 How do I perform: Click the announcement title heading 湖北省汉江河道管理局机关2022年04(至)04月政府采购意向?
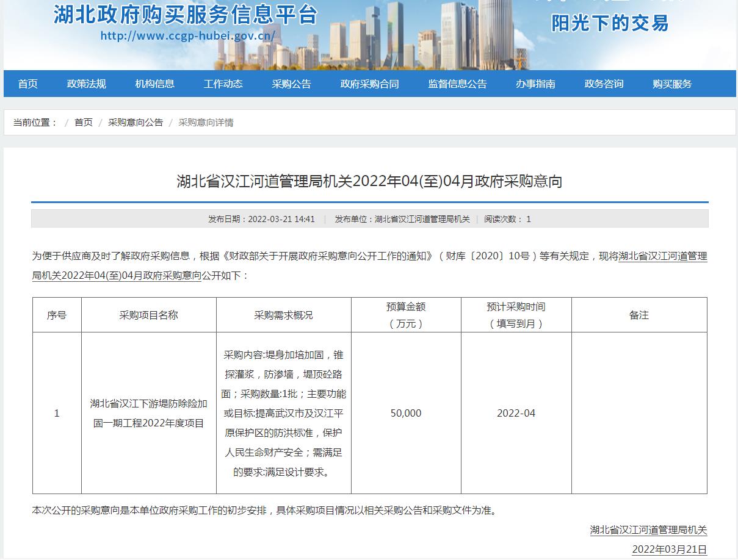tap(369, 181)
